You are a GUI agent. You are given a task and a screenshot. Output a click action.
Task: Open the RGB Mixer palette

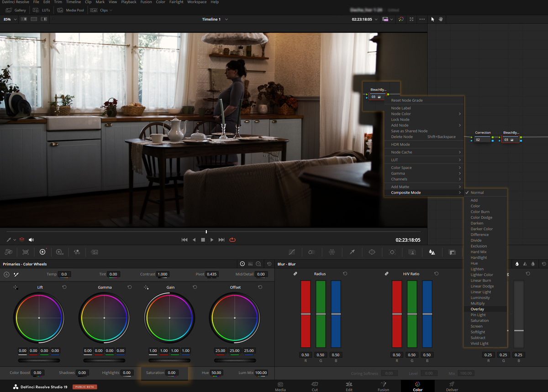tap(77, 252)
